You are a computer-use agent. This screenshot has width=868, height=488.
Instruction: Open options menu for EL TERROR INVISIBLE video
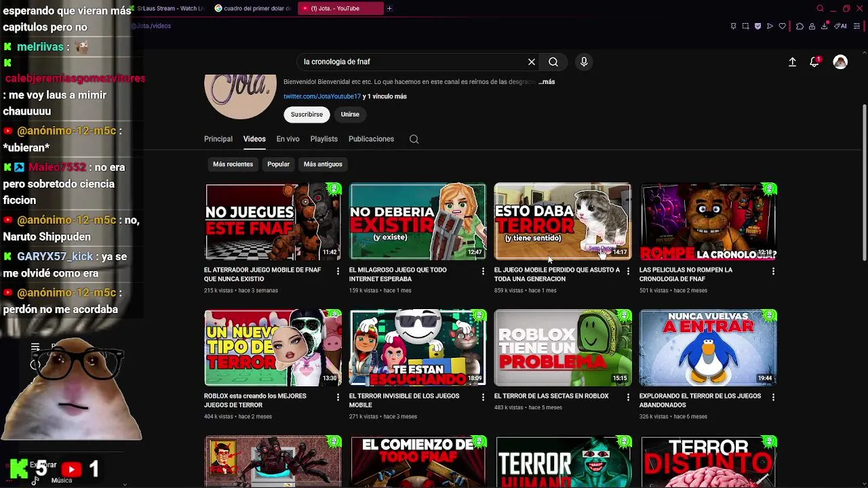tap(483, 397)
